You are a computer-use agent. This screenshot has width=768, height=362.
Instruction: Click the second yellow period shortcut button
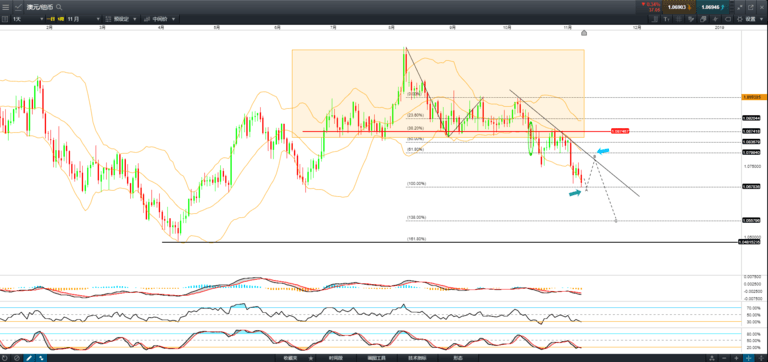pos(61,19)
